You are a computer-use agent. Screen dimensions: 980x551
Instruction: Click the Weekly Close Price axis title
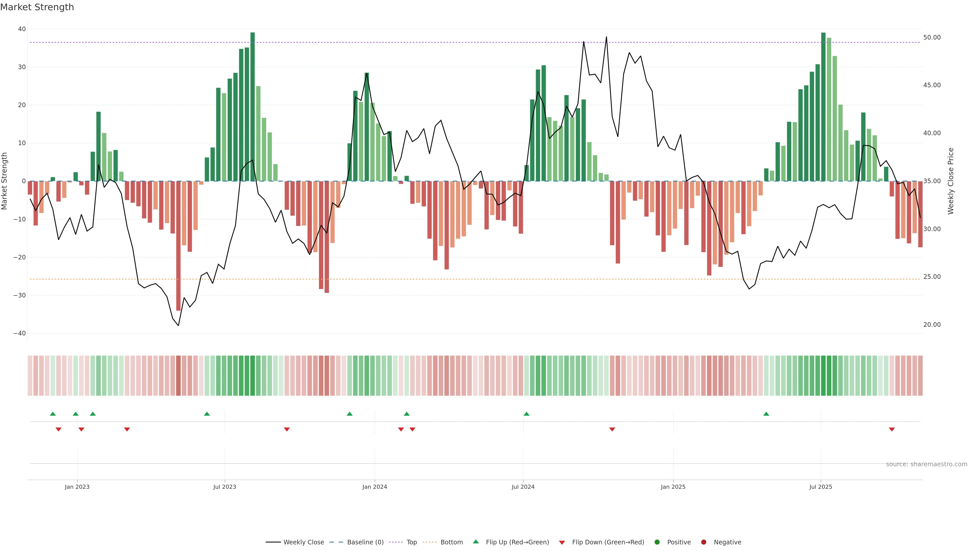click(951, 181)
